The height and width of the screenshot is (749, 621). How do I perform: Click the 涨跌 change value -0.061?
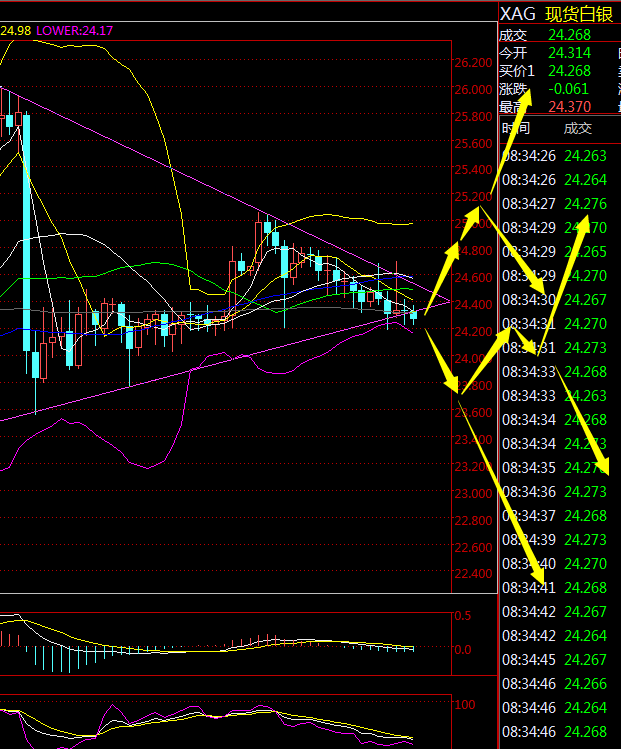click(x=567, y=89)
